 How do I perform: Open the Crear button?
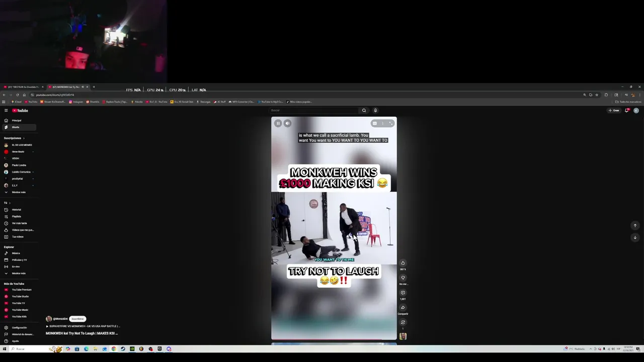click(614, 111)
